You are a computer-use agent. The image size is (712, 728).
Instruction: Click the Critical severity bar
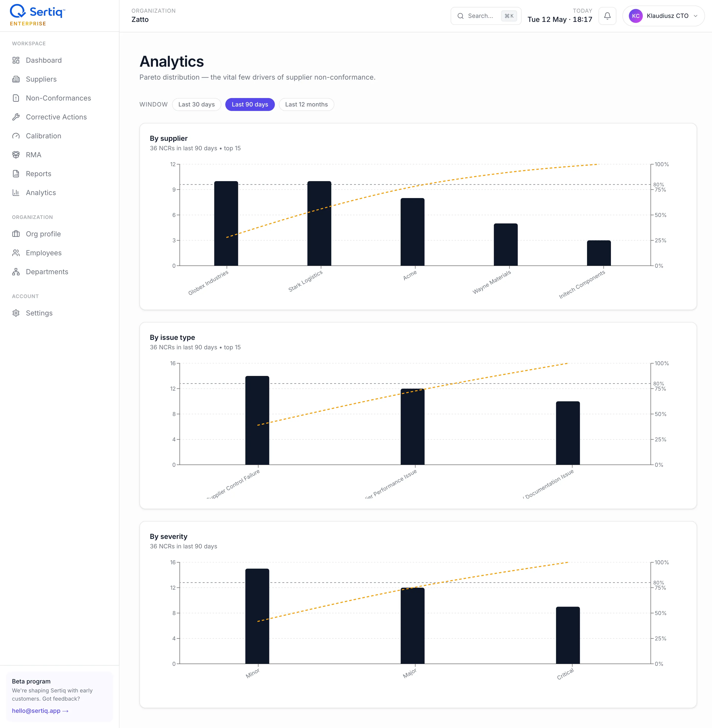[568, 635]
